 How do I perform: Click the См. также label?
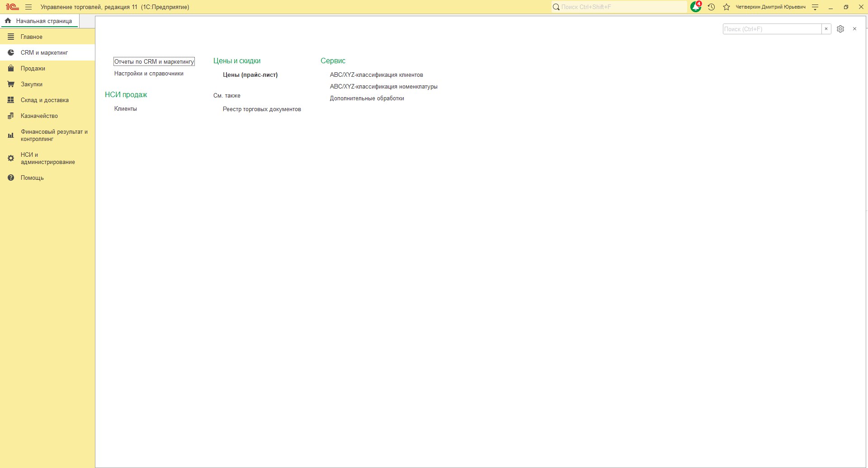point(227,95)
